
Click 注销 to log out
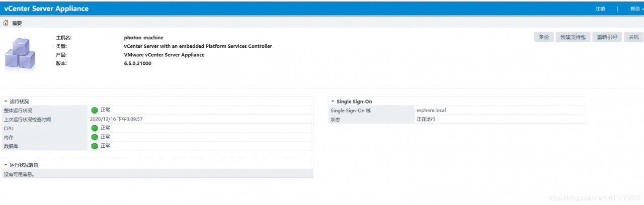(x=600, y=9)
